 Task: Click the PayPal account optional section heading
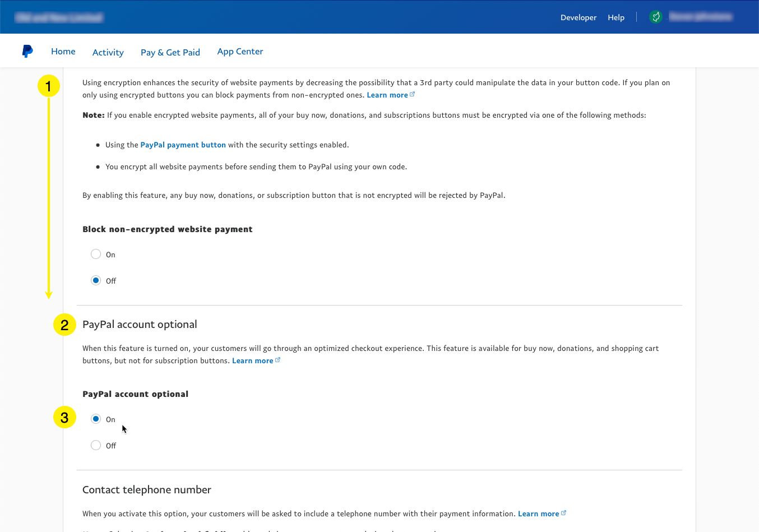(140, 325)
